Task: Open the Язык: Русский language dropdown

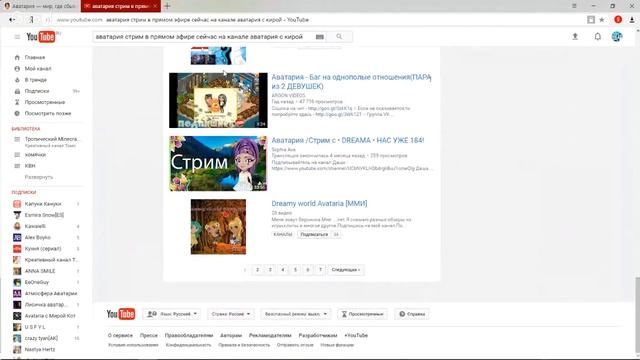Action: (x=172, y=314)
